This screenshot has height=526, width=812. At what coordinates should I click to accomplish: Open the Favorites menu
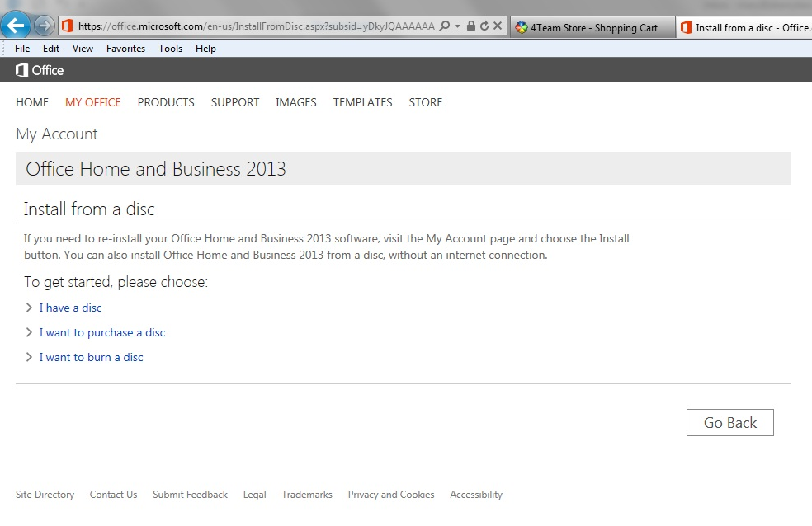[125, 49]
